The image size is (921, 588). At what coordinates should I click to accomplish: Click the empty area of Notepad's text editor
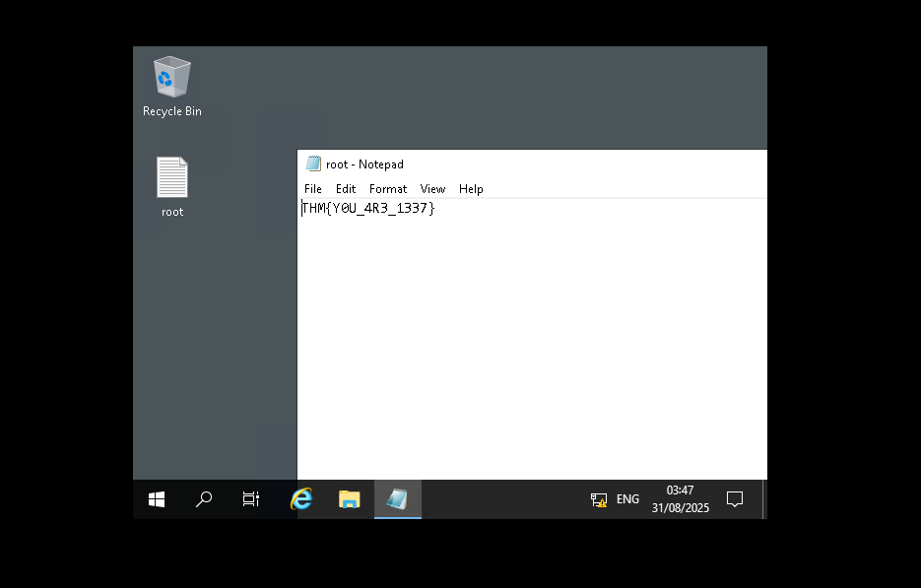pos(532,345)
